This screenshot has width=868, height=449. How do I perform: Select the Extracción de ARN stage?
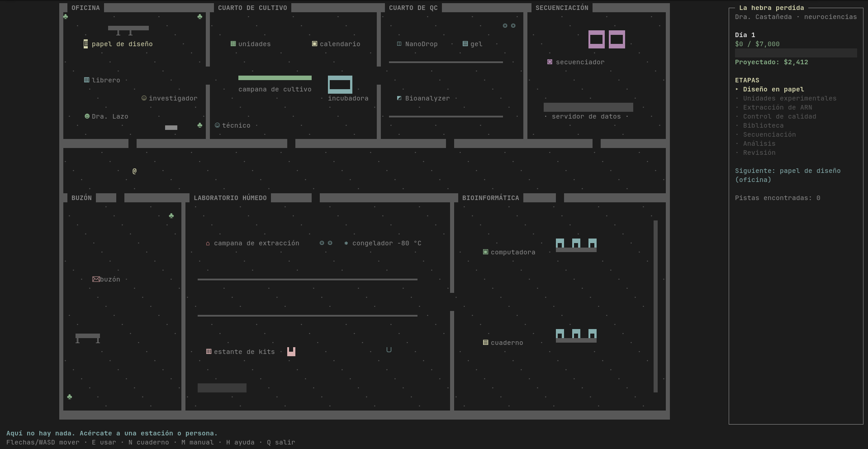(x=778, y=107)
